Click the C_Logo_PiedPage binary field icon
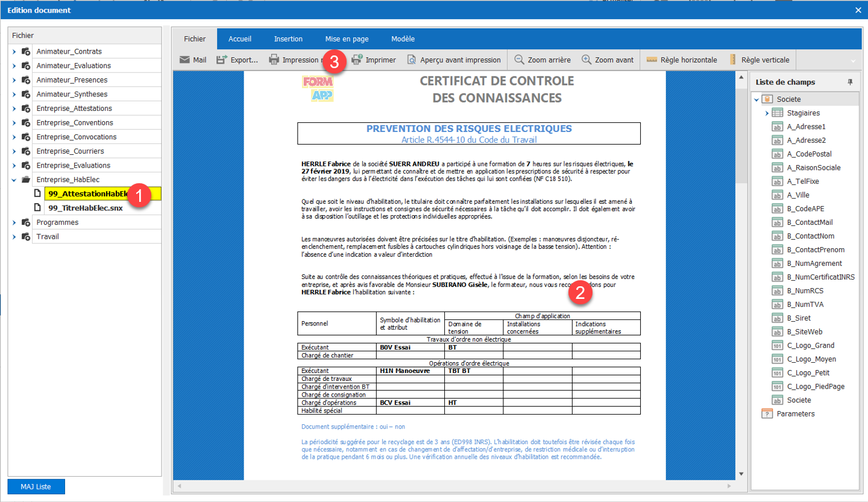 [778, 386]
